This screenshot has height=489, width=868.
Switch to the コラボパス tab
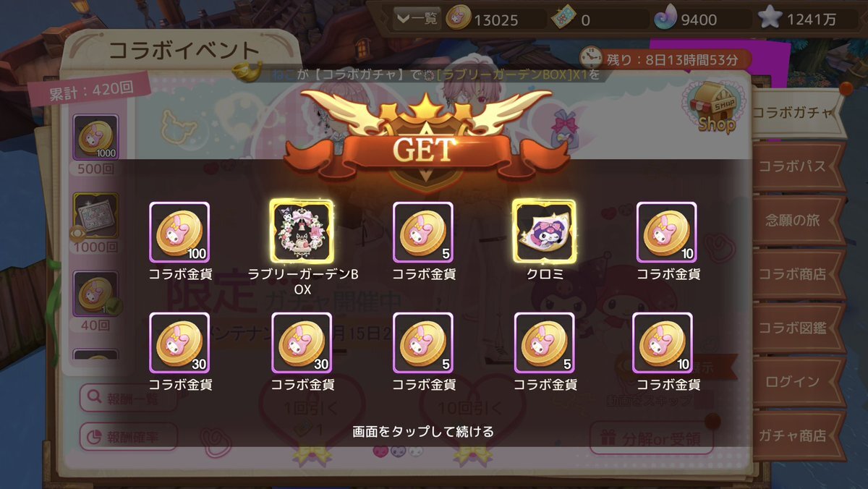(792, 166)
